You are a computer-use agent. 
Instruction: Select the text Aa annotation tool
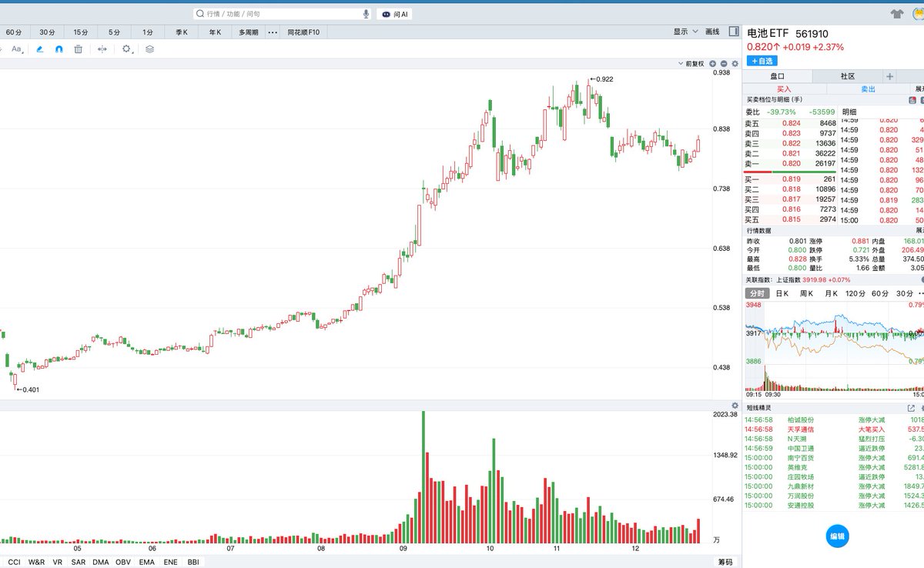click(x=17, y=48)
